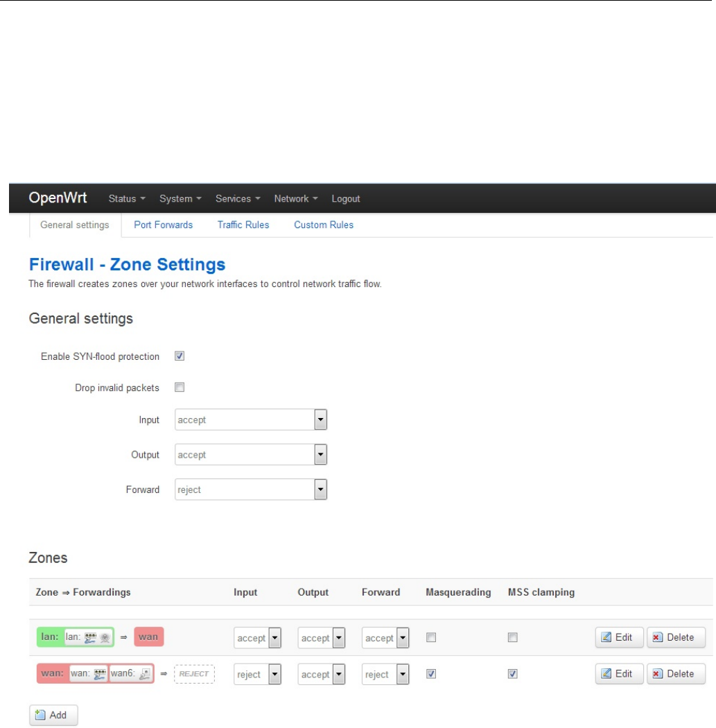Open the Status menu

click(x=127, y=198)
